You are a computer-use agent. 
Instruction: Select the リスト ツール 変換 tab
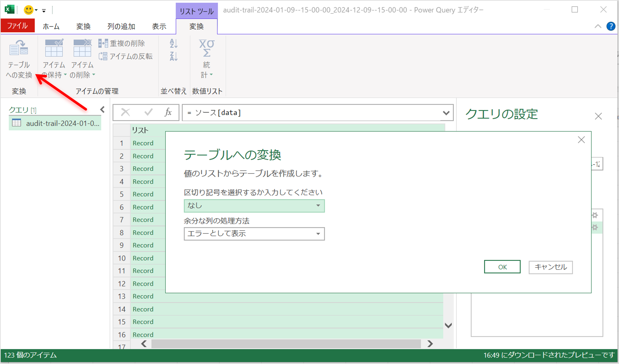tap(196, 26)
